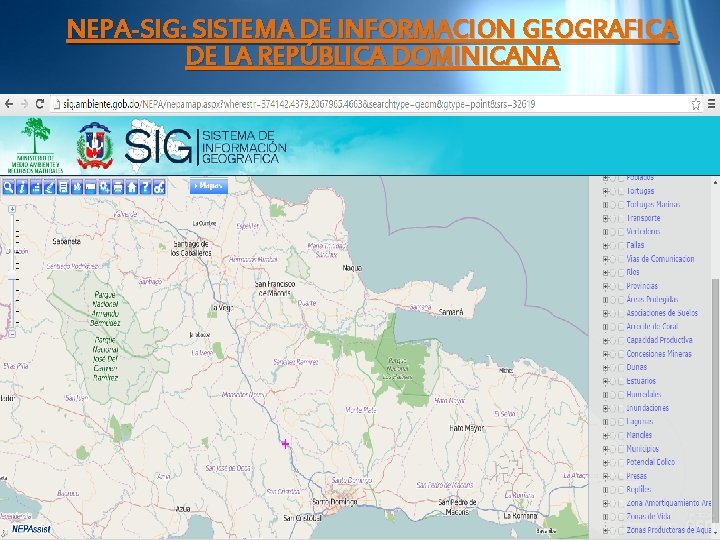This screenshot has height=540, width=720.
Task: Click the Inundaciones layer label
Action: [x=647, y=408]
